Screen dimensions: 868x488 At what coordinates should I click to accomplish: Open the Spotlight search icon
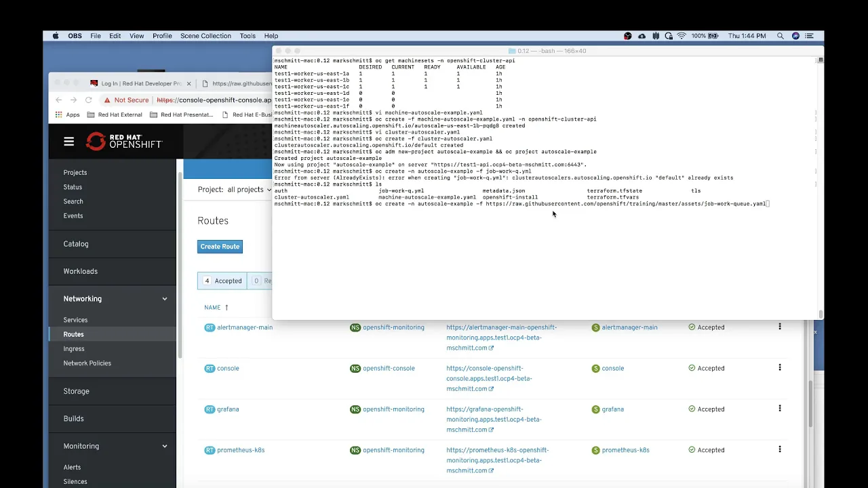[x=781, y=36]
